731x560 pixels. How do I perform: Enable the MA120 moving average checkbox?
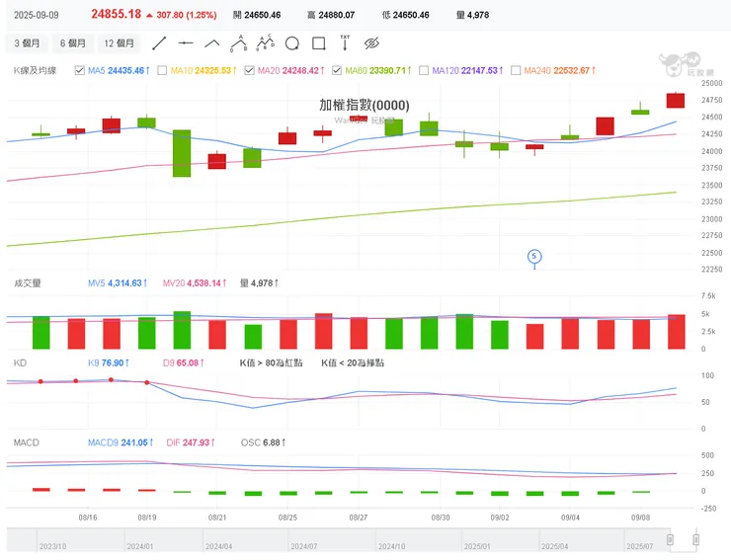(424, 70)
